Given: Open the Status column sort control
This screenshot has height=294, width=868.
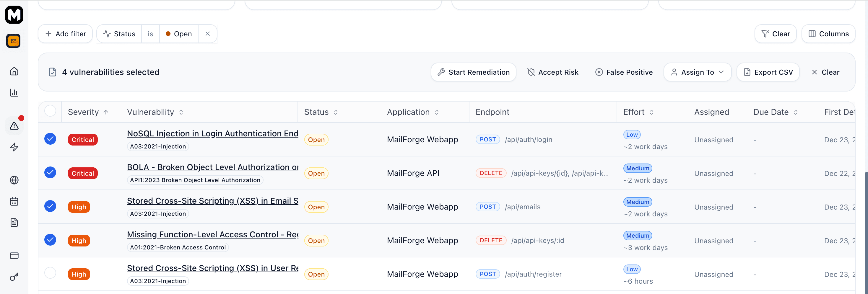Looking at the screenshot, I should (x=336, y=112).
